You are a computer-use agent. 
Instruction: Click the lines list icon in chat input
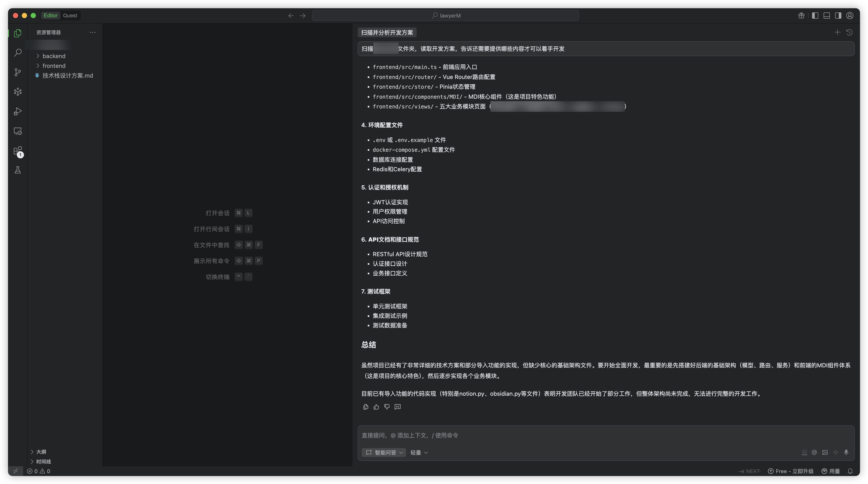[x=804, y=452]
